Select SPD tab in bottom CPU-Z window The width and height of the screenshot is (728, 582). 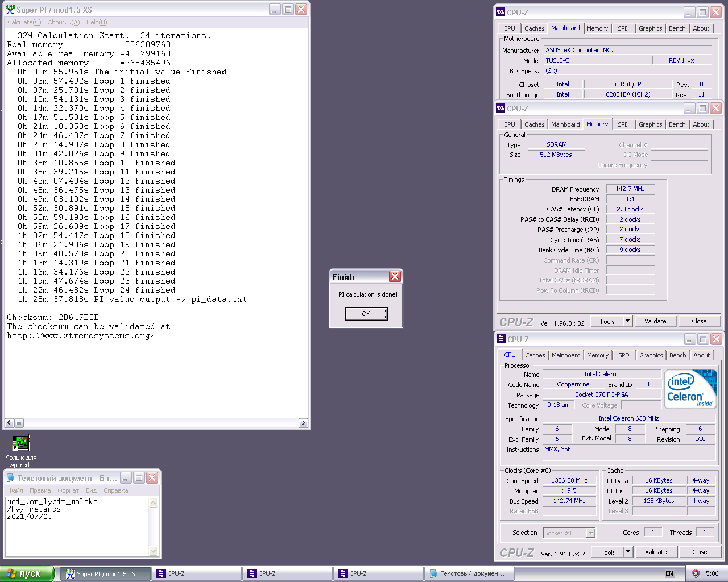click(x=624, y=355)
